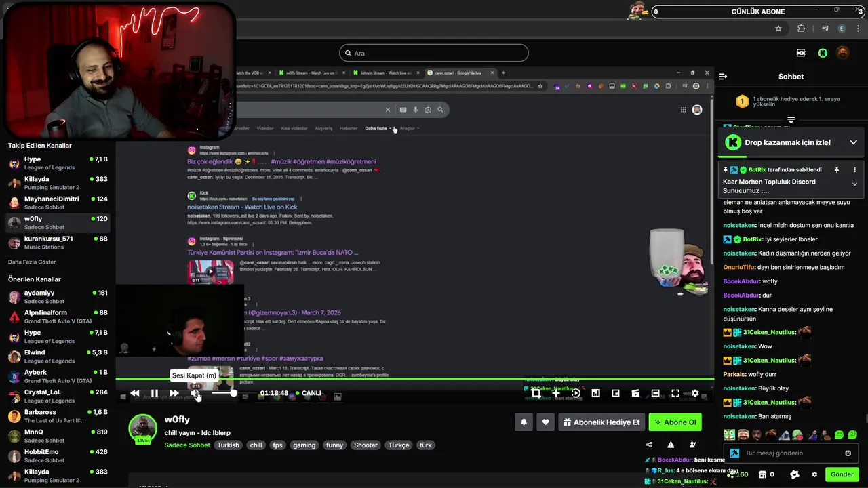
Task: Open the emoji picker in chat input
Action: point(848,453)
